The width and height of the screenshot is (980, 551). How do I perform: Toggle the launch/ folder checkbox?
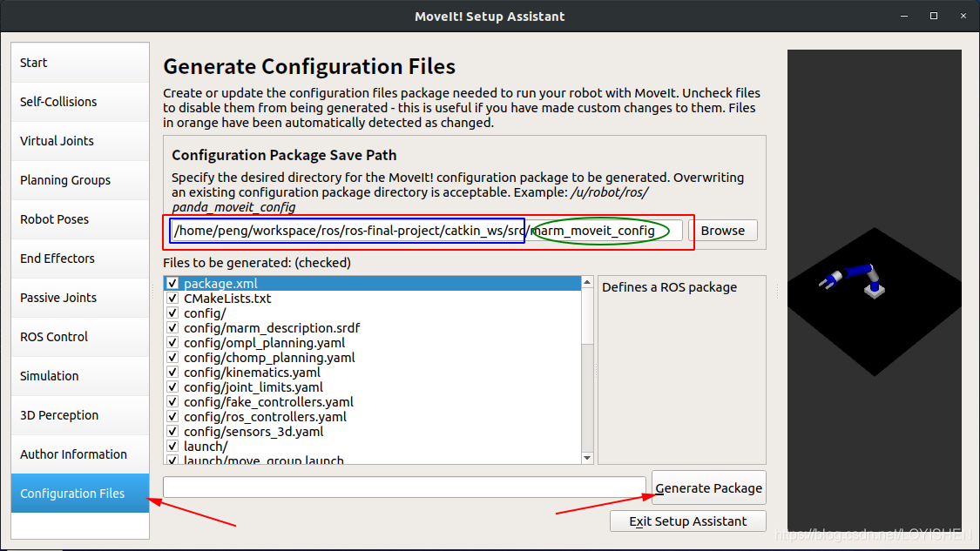[x=172, y=446]
